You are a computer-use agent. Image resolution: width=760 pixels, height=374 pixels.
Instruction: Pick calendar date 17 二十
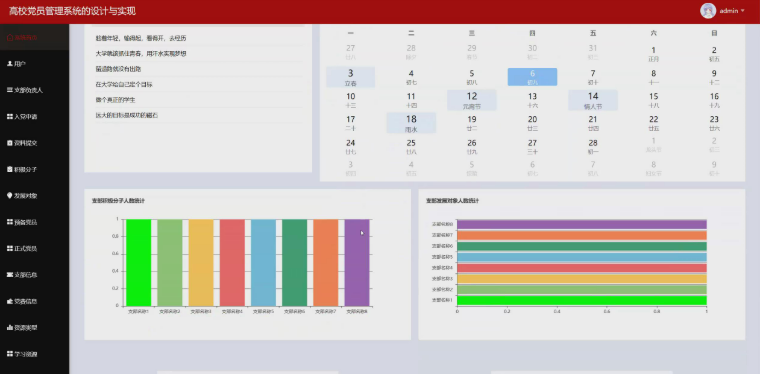[350, 123]
